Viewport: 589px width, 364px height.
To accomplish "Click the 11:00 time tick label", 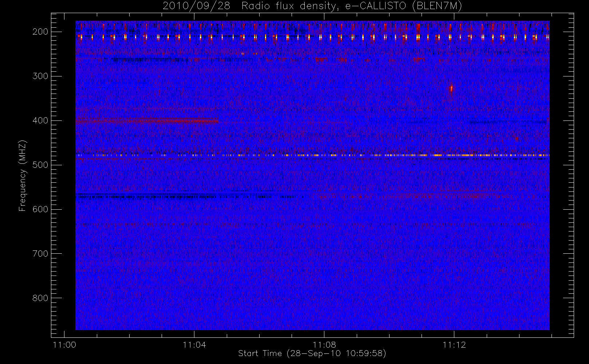I will 64,345.
